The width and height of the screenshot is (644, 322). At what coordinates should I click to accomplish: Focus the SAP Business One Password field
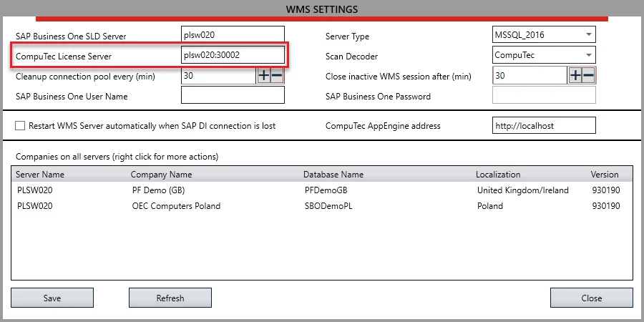pyautogui.click(x=544, y=95)
